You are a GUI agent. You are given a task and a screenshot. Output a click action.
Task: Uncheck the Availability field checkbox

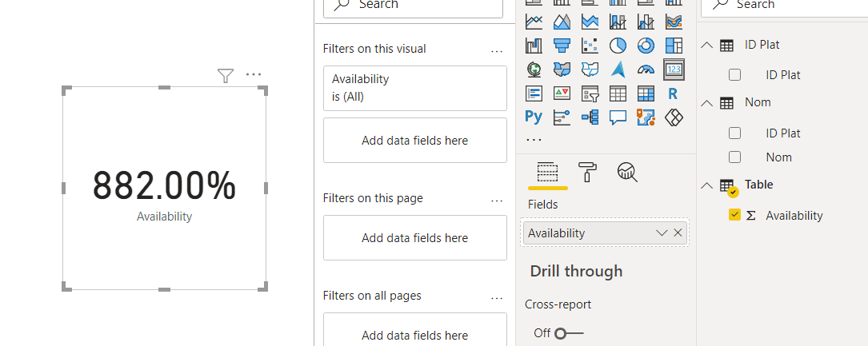[x=734, y=215]
